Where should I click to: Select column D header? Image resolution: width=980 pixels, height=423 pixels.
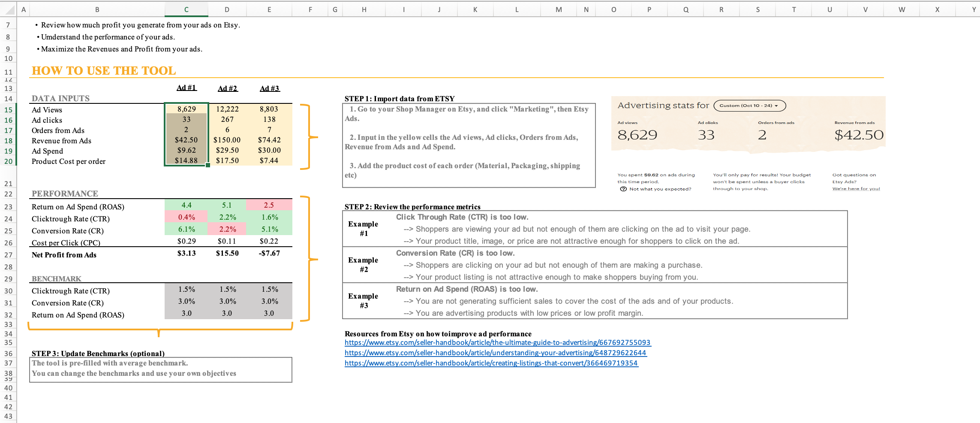point(227,9)
